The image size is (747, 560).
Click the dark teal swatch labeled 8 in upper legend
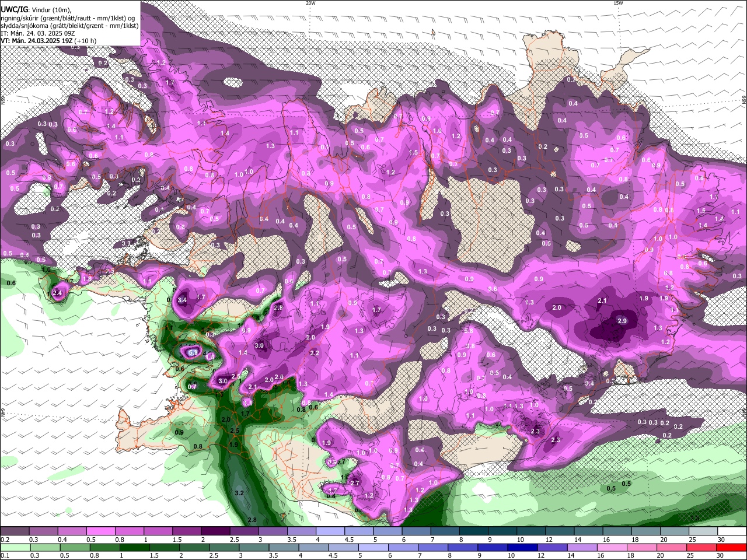(473, 531)
